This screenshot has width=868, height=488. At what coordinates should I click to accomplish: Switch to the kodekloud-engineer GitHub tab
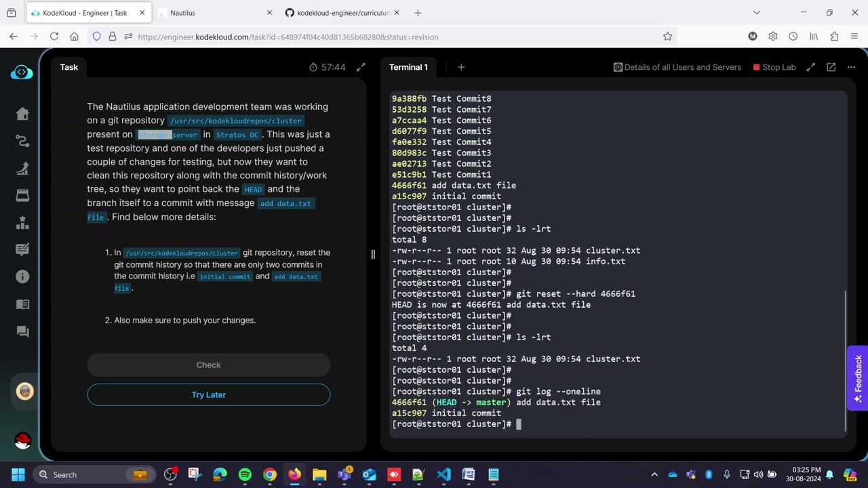click(x=342, y=13)
